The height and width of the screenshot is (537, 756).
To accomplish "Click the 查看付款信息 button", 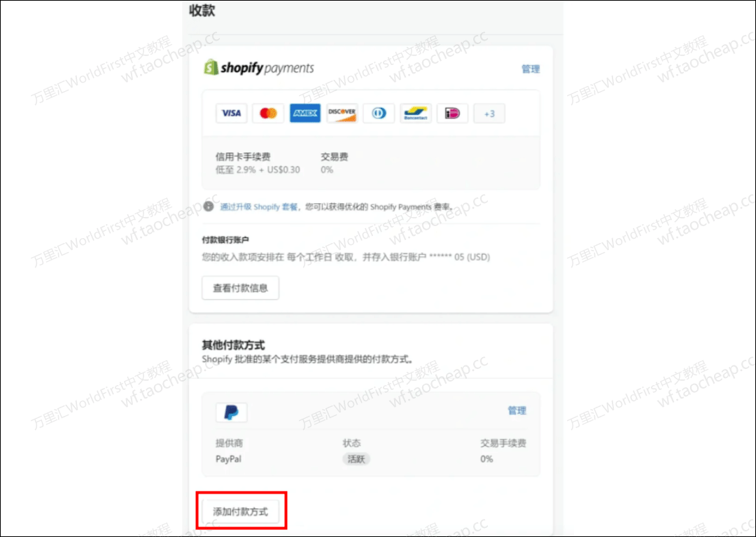I will tap(240, 288).
